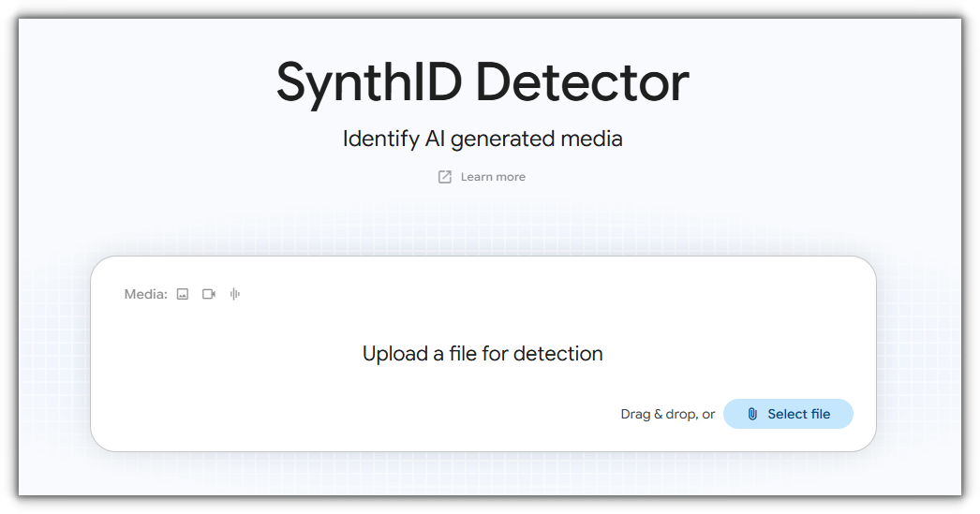Click the Identify AI generated media subtitle
This screenshot has height=514, width=980.
(x=483, y=139)
